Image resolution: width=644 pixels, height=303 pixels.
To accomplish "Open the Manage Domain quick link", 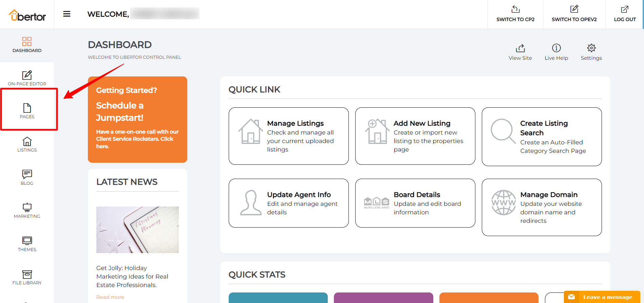I will (x=542, y=207).
